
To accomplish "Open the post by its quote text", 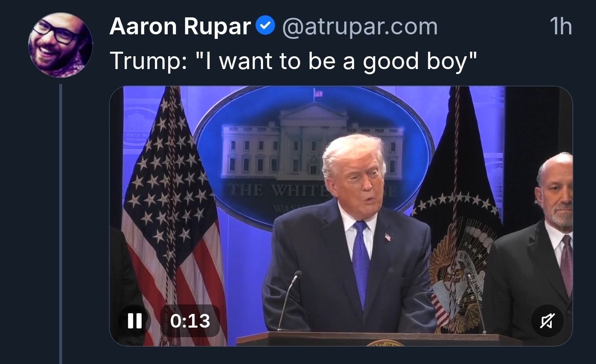I will pos(294,61).
